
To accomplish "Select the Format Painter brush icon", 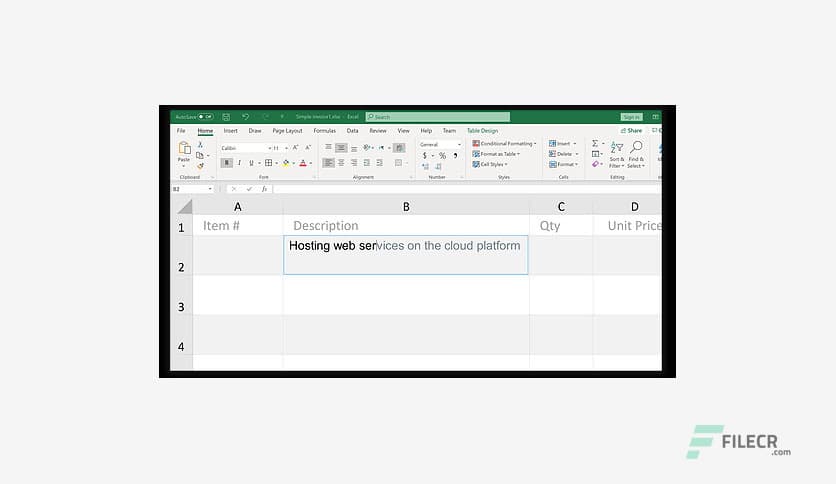I will tap(200, 165).
